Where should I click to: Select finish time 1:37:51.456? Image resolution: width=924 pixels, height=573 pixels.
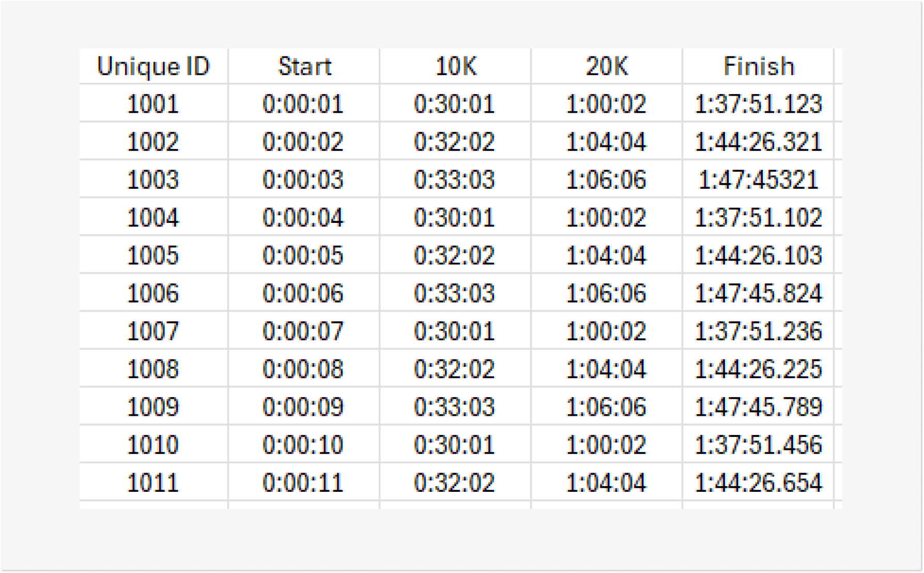click(758, 444)
